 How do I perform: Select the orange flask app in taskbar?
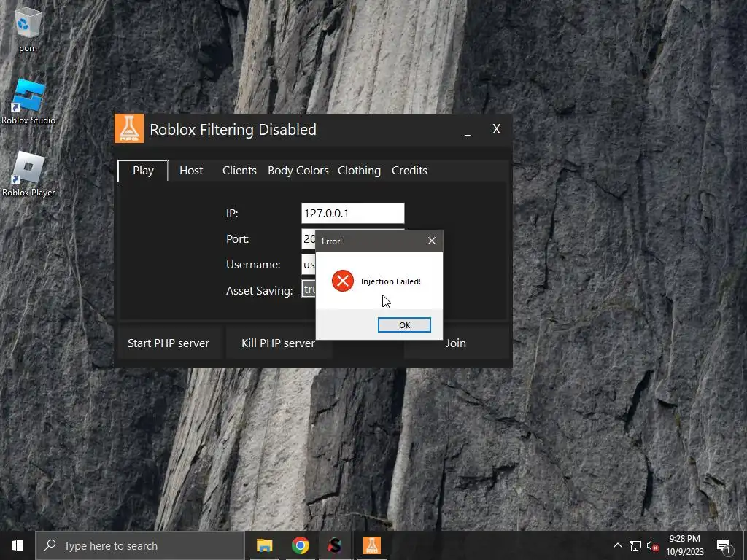coord(371,545)
